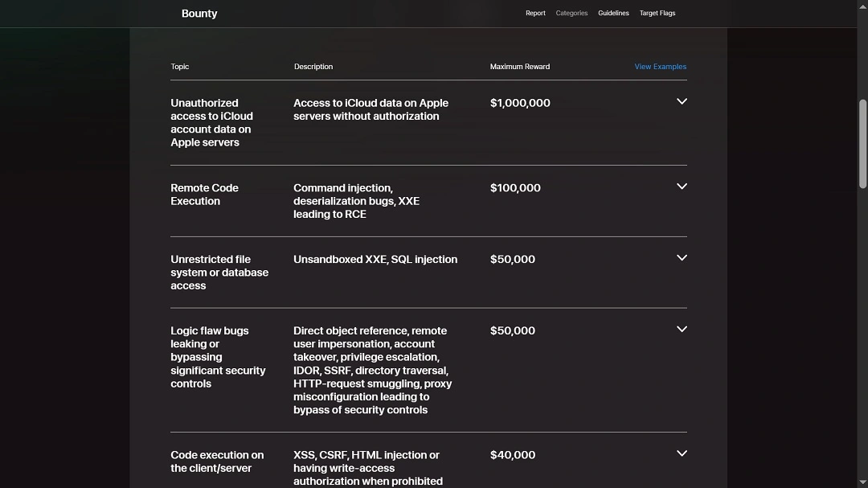Expand the Unauthorized access to iCloud row
The image size is (868, 488).
[x=682, y=101]
